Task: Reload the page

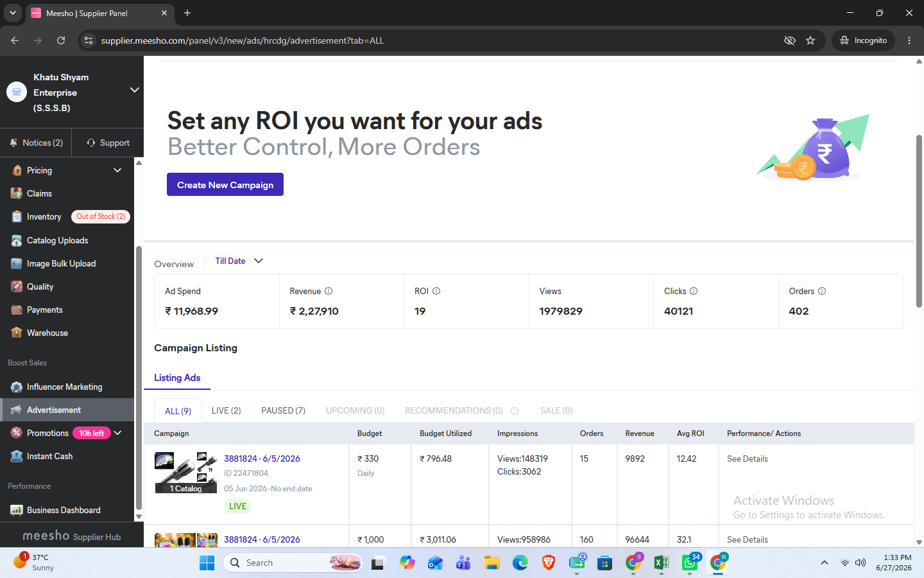Action: 61,40
